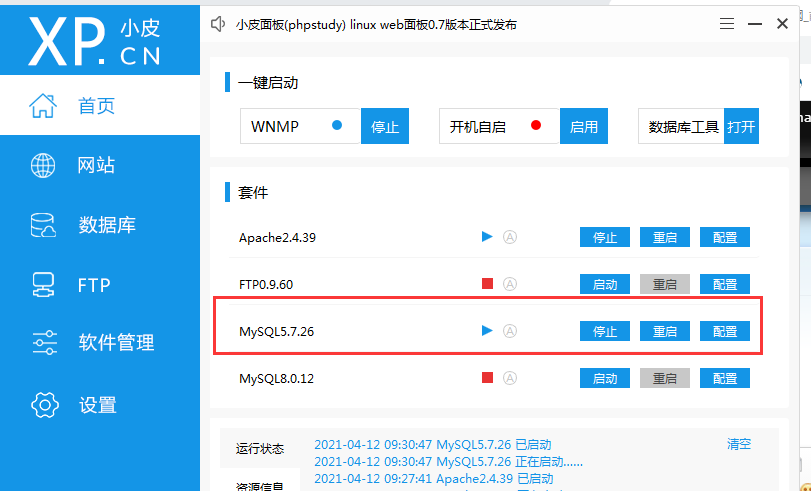Click the Apache2.4.39 suite name
This screenshot has height=491, width=811.
(277, 238)
